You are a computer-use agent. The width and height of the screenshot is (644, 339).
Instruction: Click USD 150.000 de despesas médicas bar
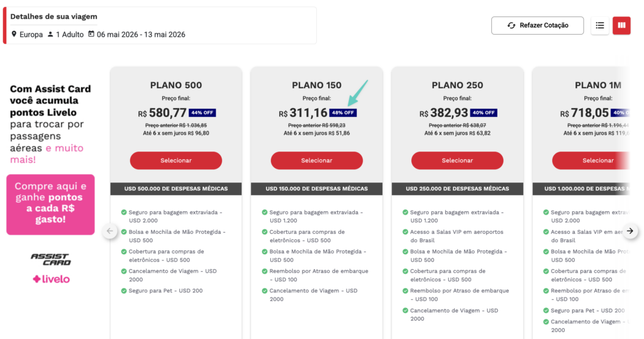click(x=317, y=189)
